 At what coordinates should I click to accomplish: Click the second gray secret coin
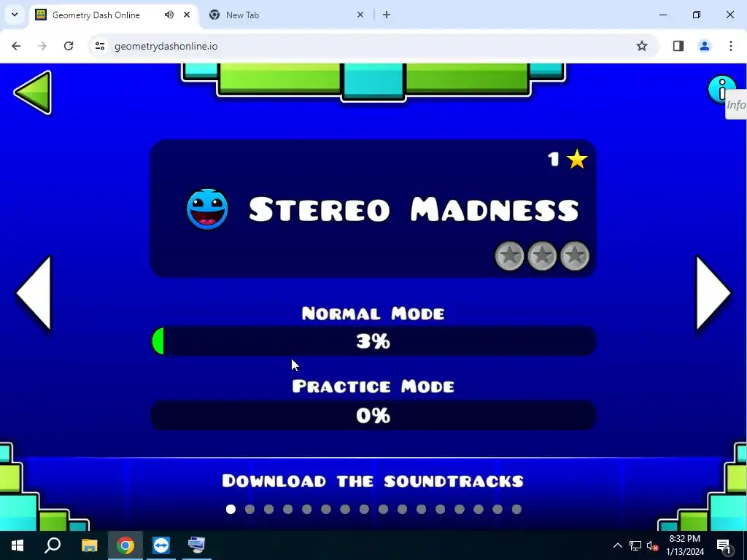click(542, 256)
